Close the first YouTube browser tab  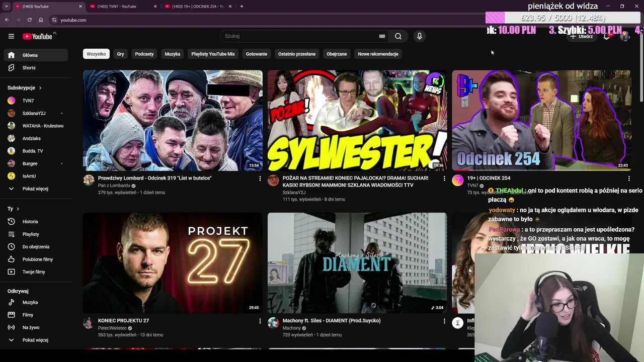tap(80, 7)
